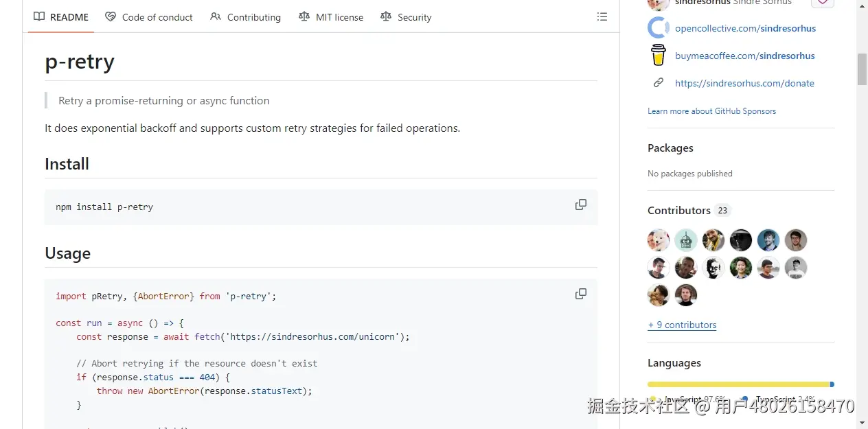Click the scales icon on MIT license tab
This screenshot has height=429, width=868.
pos(304,17)
